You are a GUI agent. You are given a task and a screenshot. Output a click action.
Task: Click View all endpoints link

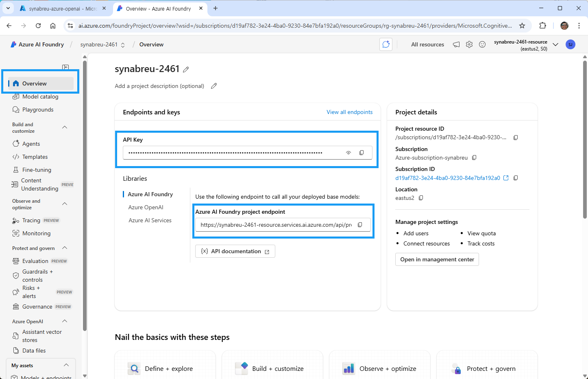(350, 112)
